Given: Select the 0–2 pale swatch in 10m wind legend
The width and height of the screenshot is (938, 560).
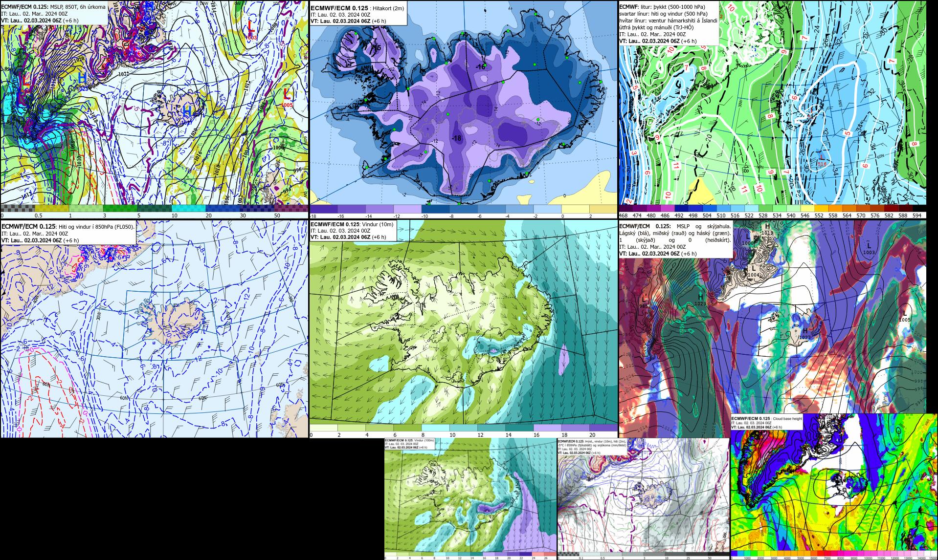Looking at the screenshot, I should [324, 428].
